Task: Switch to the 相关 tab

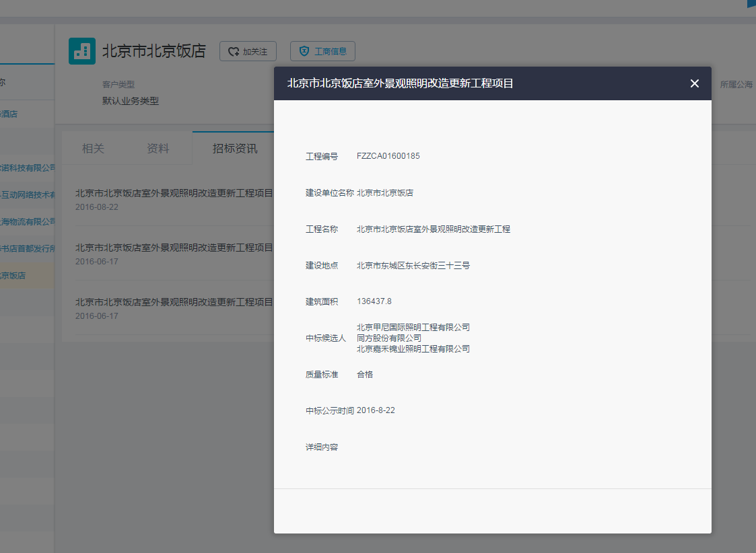Action: click(x=93, y=149)
